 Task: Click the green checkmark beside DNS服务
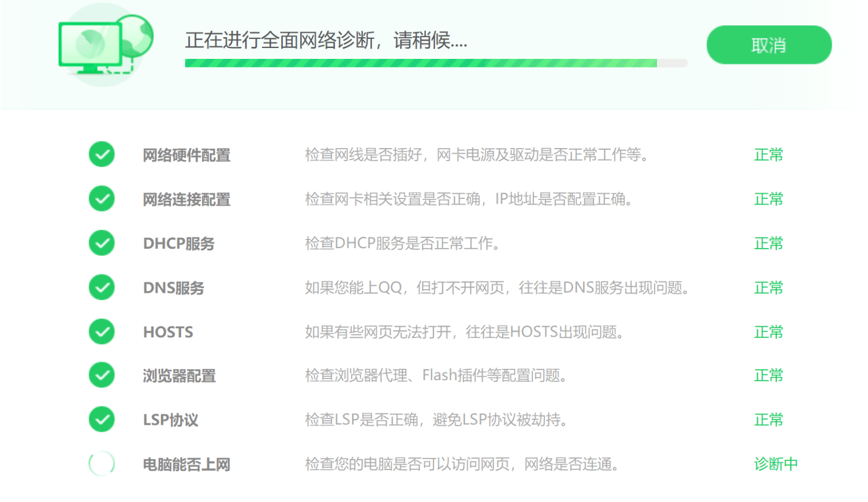102,287
